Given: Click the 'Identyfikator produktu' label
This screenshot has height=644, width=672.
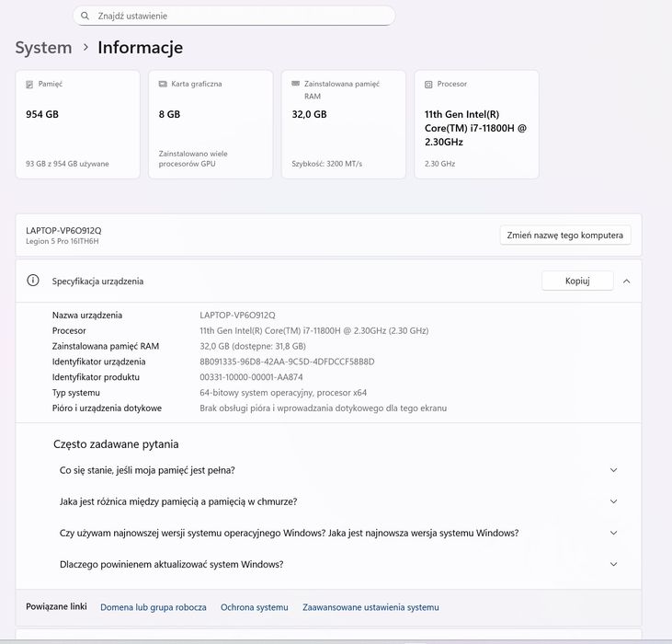Looking at the screenshot, I should click(96, 377).
